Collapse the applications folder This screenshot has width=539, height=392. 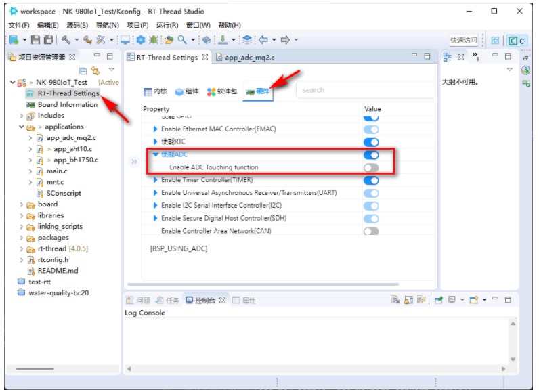[22, 127]
